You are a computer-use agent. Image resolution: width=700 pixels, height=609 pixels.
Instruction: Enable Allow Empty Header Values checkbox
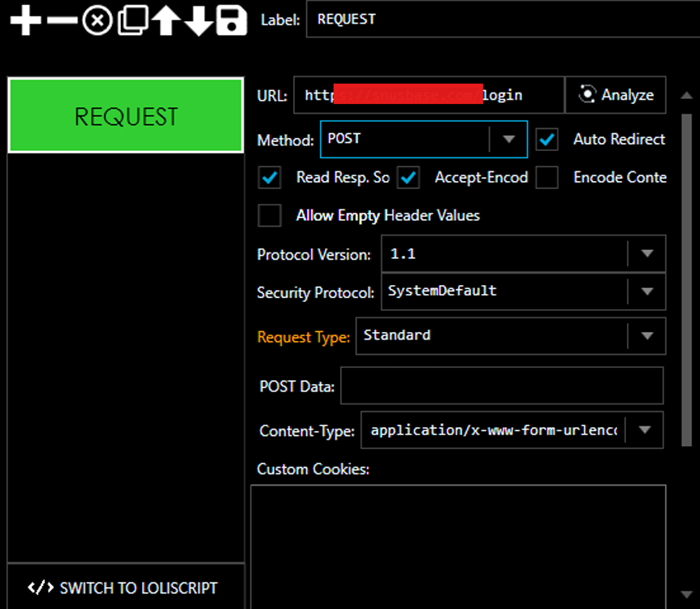tap(270, 215)
